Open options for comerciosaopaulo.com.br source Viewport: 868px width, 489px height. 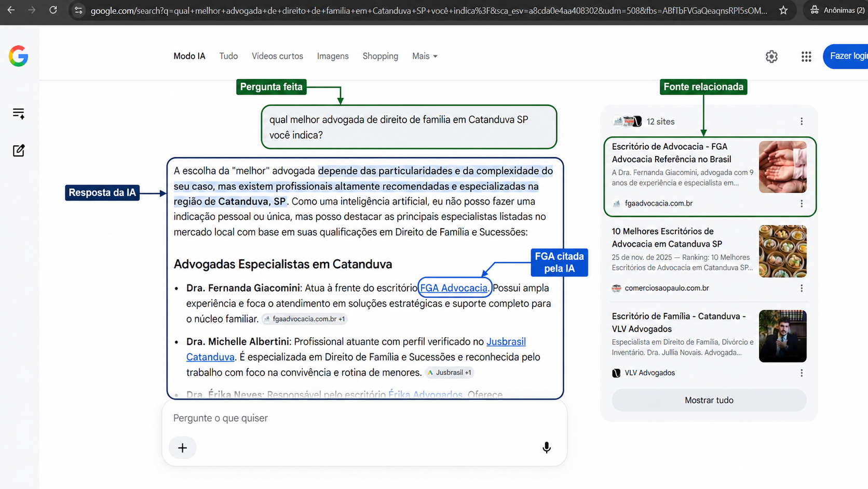point(802,288)
